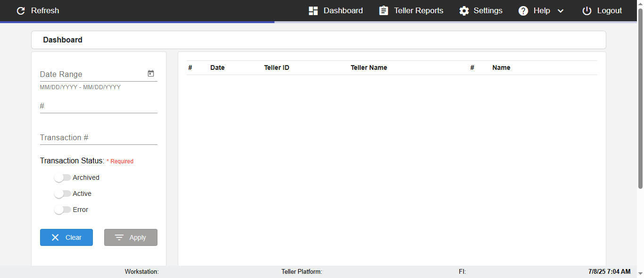Expand the Help dropdown chevron
The width and height of the screenshot is (644, 278).
coord(561,11)
